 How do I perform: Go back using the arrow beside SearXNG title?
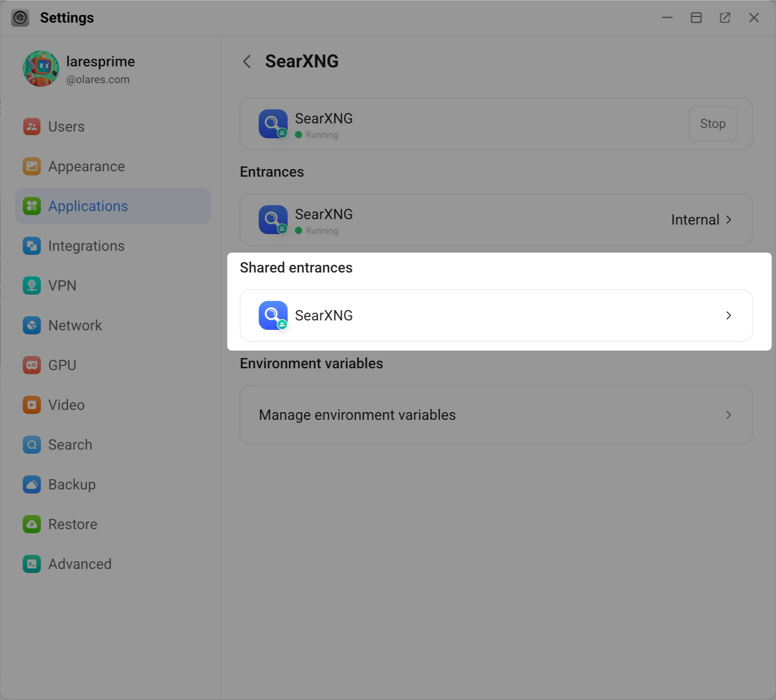[x=247, y=61]
